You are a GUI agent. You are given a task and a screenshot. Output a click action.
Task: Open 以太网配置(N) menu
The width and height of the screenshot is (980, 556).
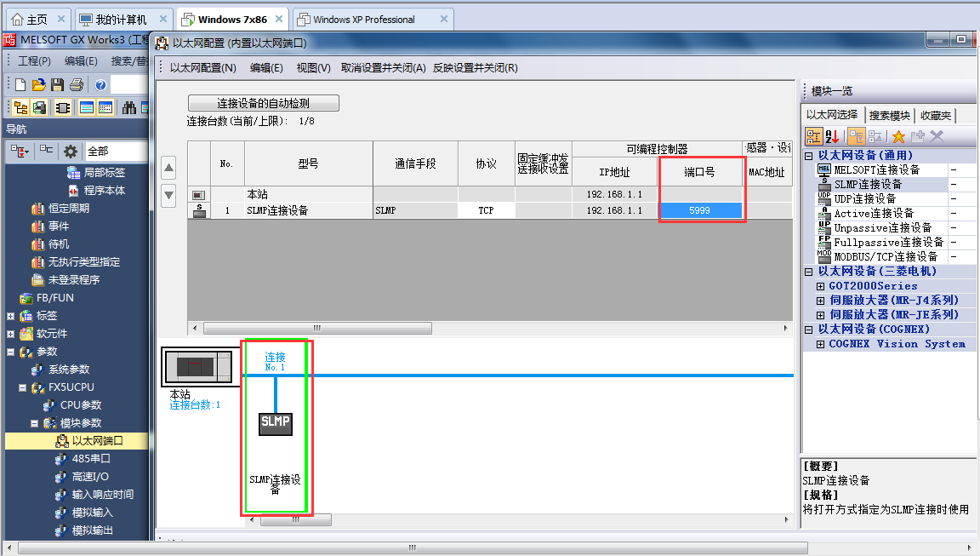[203, 67]
